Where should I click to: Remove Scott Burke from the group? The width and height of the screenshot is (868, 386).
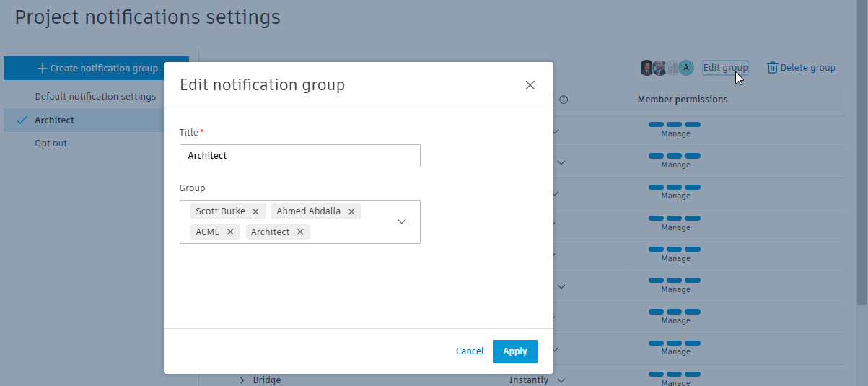pyautogui.click(x=255, y=211)
